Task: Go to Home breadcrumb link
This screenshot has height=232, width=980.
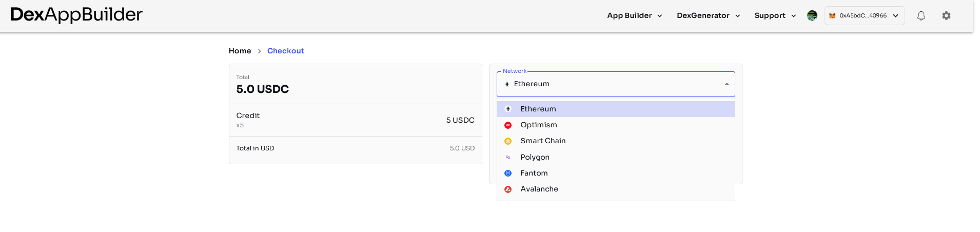Action: tap(240, 51)
